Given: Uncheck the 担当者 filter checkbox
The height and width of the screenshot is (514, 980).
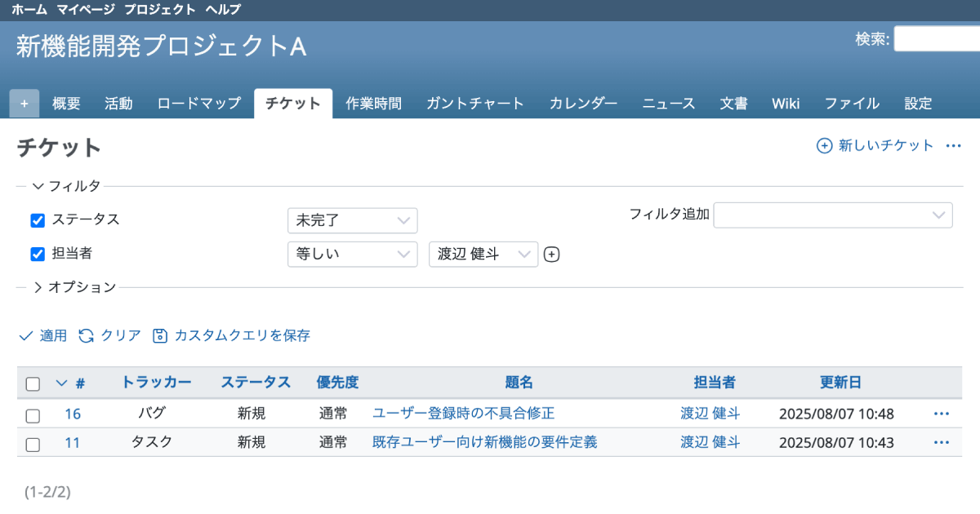Looking at the screenshot, I should [37, 254].
